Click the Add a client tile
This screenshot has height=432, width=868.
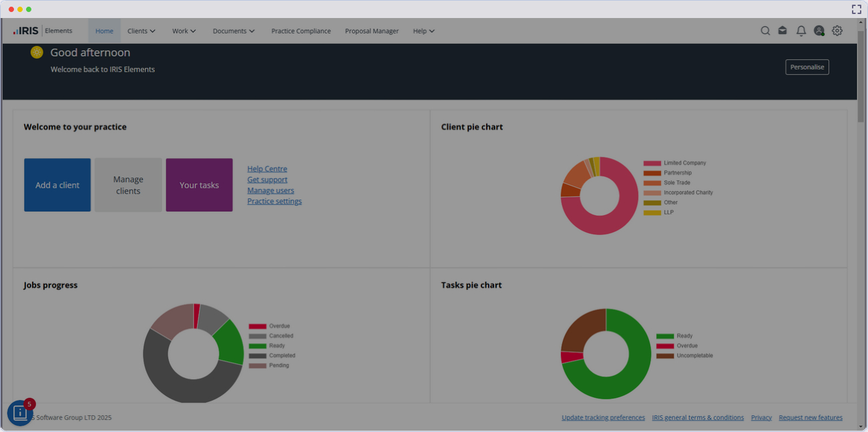(x=57, y=185)
